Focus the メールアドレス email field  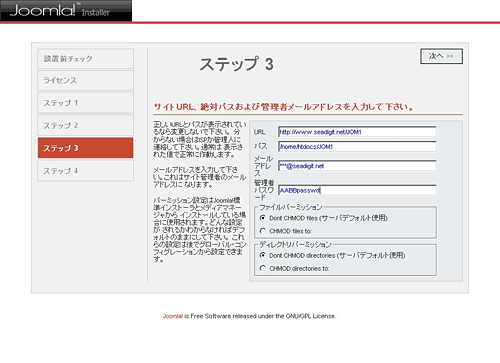point(357,166)
